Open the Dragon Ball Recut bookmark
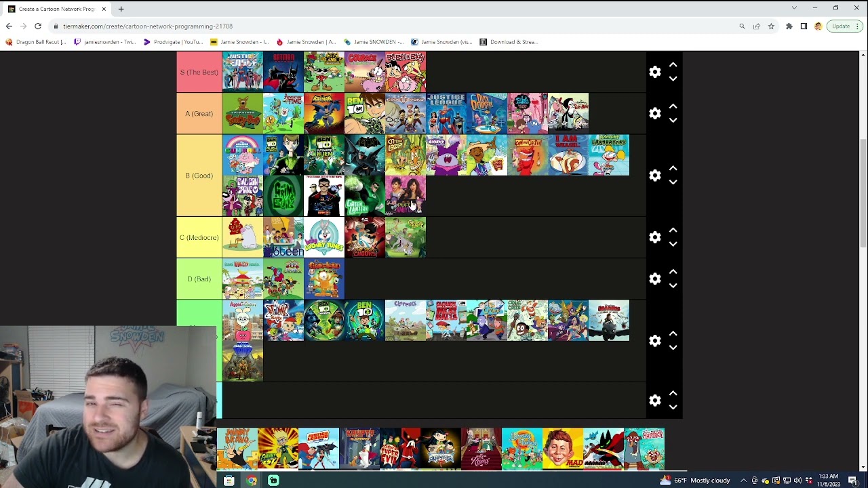Viewport: 868px width, 488px height. 36,42
